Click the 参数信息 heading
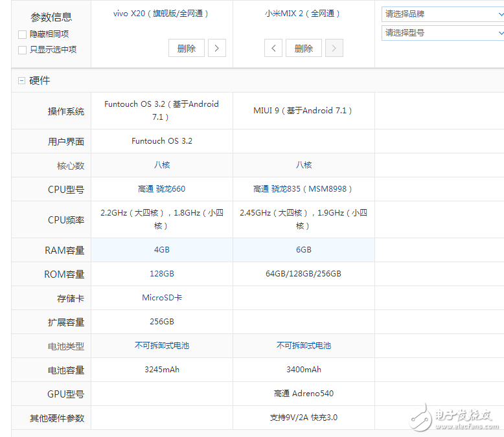Screen dimensions: 504x437 point(51,17)
